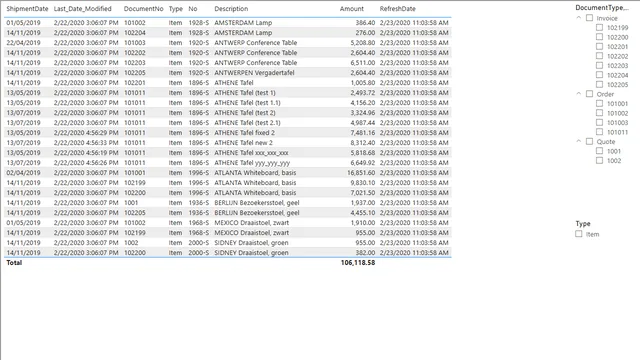Sort by No column header
Viewport: 640px width, 360px height.
193,9
